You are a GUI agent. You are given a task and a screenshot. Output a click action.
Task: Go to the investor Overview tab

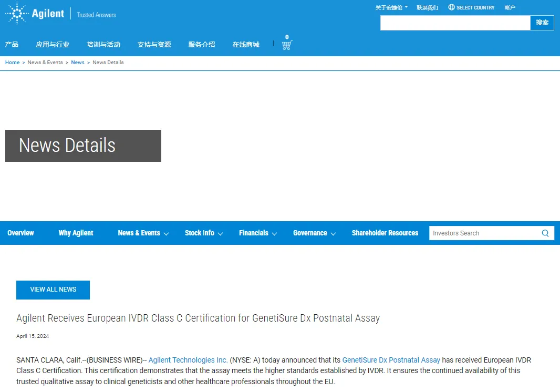(20, 233)
